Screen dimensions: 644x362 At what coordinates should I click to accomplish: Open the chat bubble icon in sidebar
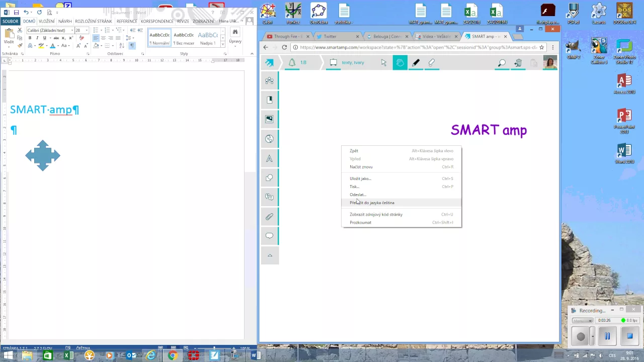[x=270, y=236]
